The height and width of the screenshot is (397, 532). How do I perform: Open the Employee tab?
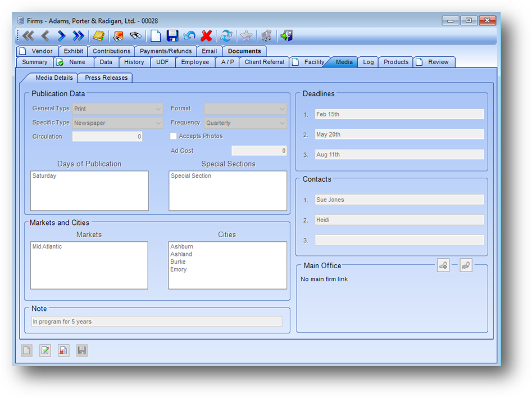coord(195,62)
